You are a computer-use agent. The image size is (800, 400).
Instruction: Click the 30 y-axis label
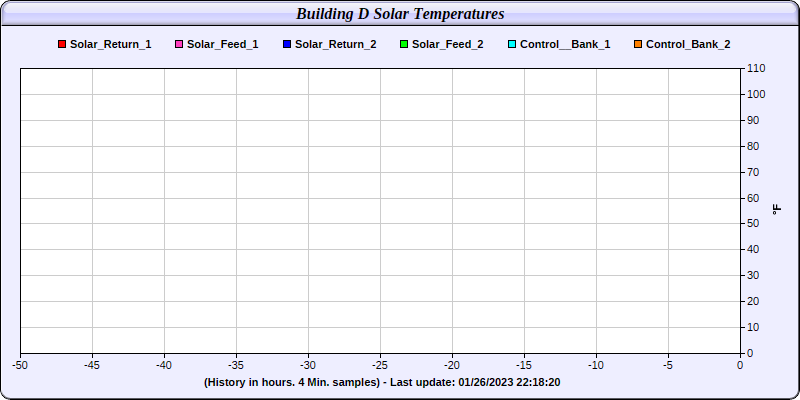coord(753,276)
